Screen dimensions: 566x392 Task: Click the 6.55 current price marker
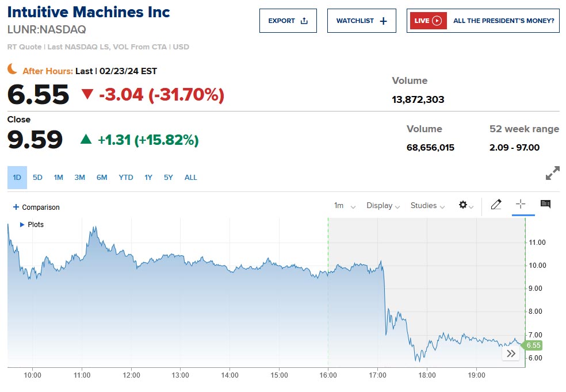(533, 345)
